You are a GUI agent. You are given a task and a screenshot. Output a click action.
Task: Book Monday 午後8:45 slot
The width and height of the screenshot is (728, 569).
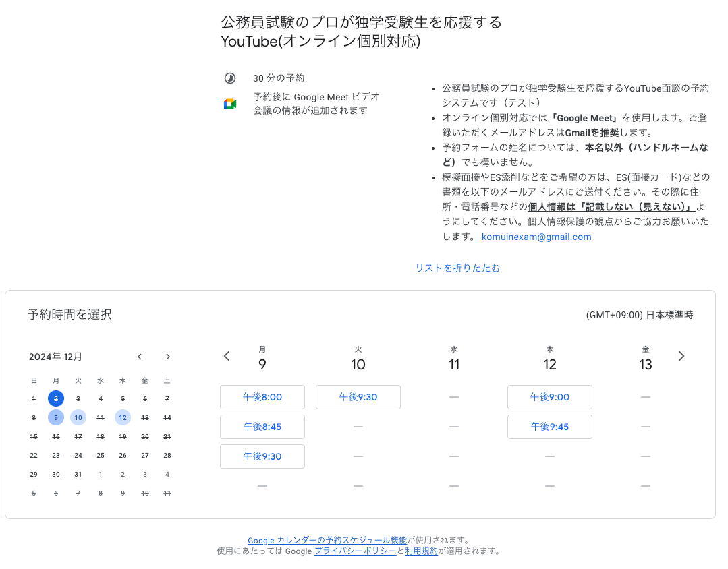[x=262, y=427]
